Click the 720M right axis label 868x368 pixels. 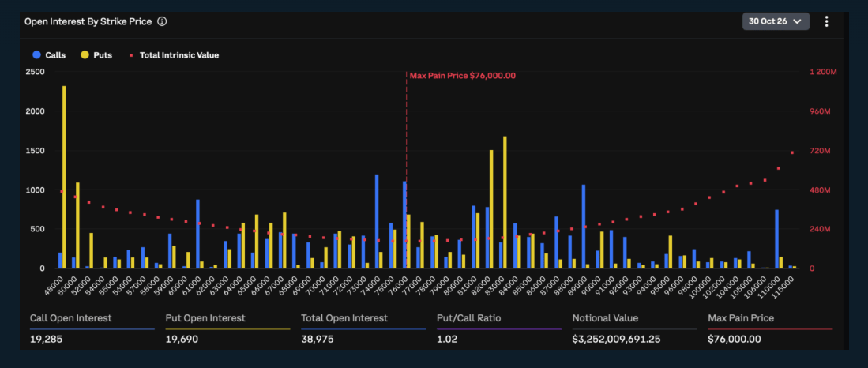point(820,151)
